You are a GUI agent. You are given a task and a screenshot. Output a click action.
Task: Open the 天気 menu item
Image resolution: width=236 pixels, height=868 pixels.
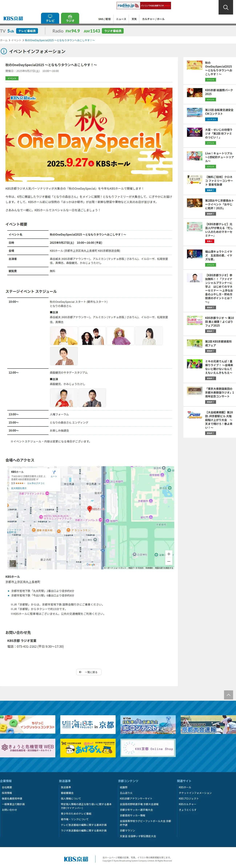point(134,19)
